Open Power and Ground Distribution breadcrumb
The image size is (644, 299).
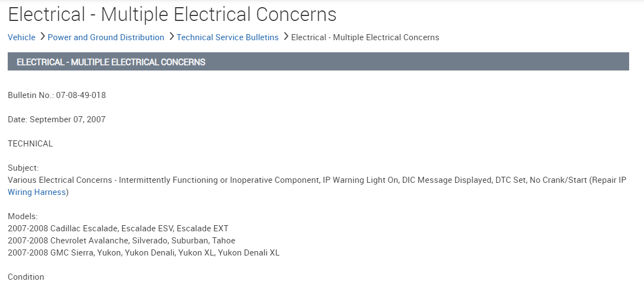[106, 37]
